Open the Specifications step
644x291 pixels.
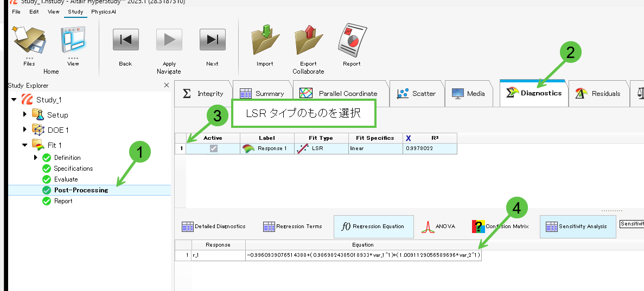tap(74, 169)
